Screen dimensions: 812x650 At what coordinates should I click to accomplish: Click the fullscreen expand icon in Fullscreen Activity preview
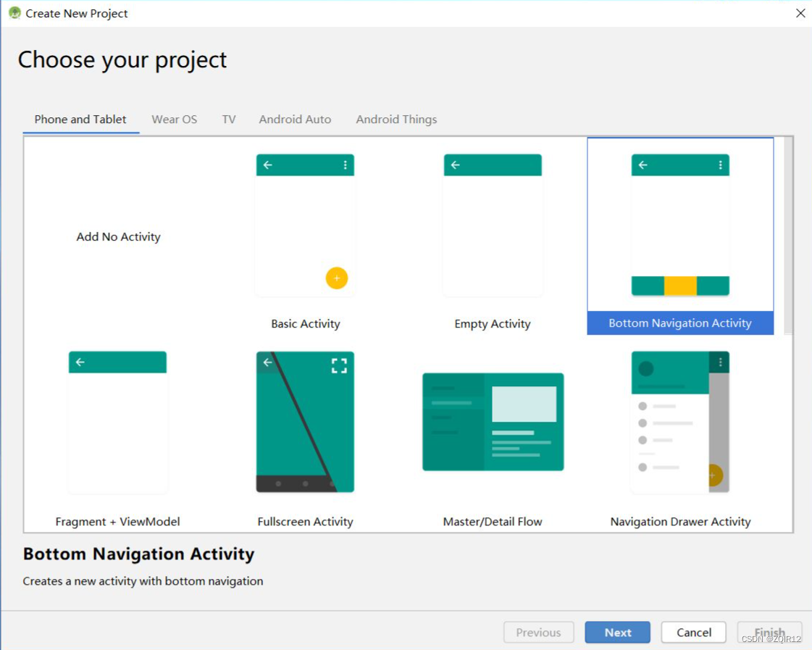(339, 366)
